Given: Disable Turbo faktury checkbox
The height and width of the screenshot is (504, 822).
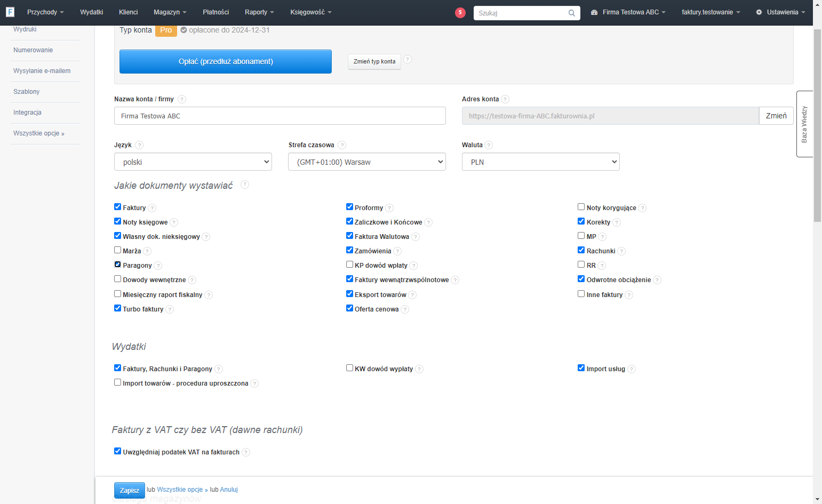Looking at the screenshot, I should (x=117, y=308).
